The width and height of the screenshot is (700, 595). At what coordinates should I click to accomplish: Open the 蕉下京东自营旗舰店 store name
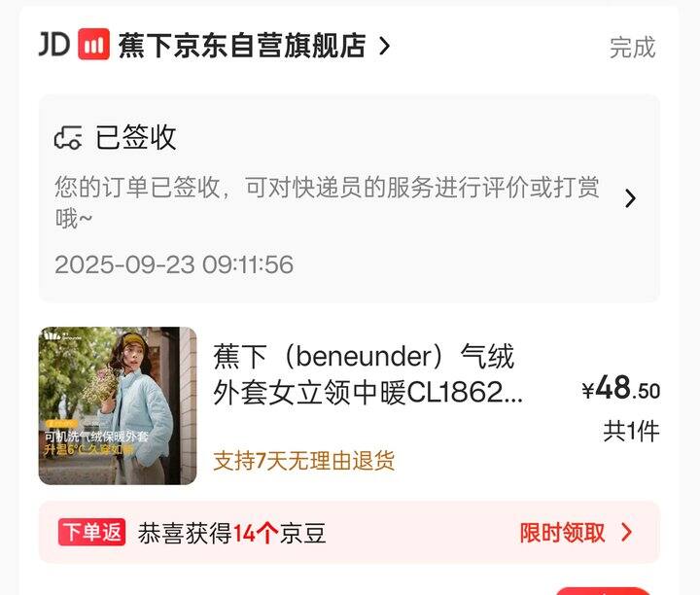coord(242,46)
